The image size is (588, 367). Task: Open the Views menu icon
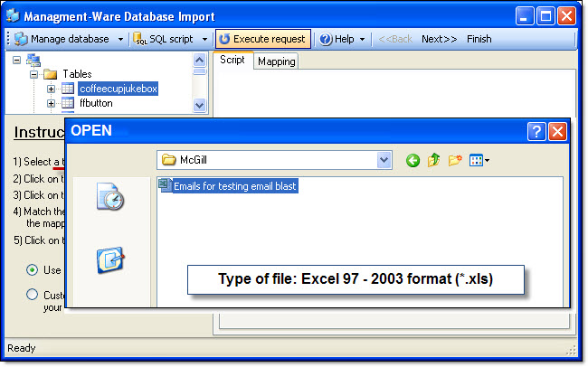[479, 161]
